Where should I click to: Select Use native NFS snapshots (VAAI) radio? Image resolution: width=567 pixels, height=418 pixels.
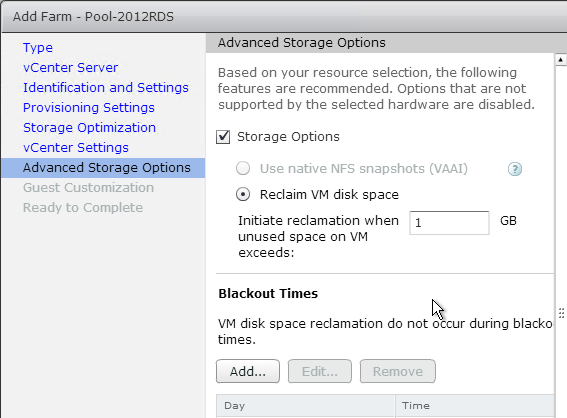tap(243, 169)
